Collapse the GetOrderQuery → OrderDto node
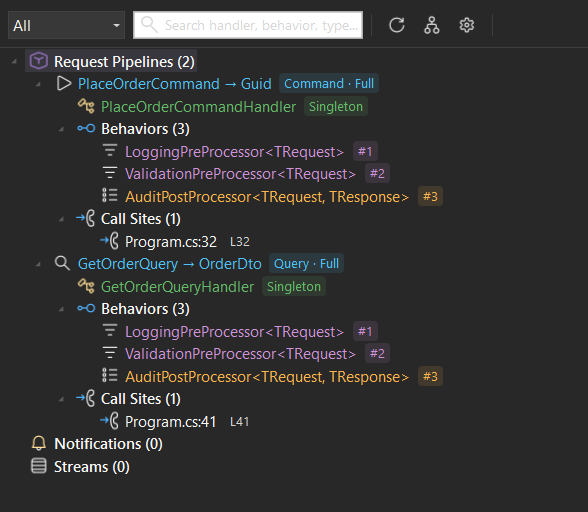 click(x=38, y=264)
